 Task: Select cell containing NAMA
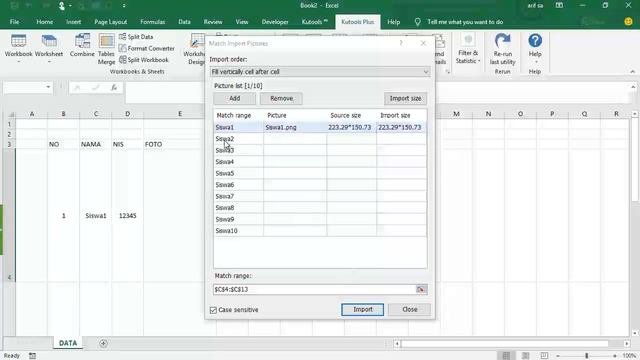96,144
